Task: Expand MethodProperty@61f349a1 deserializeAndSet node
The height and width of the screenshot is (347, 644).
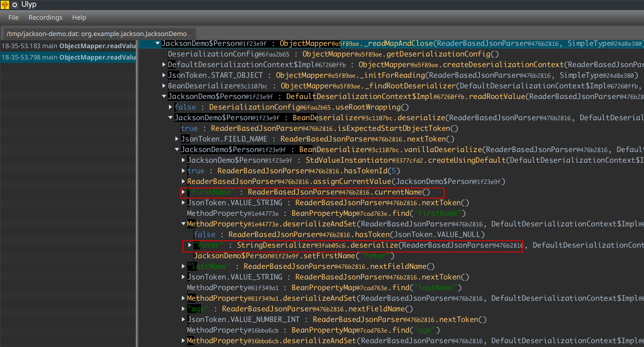Action: point(183,298)
